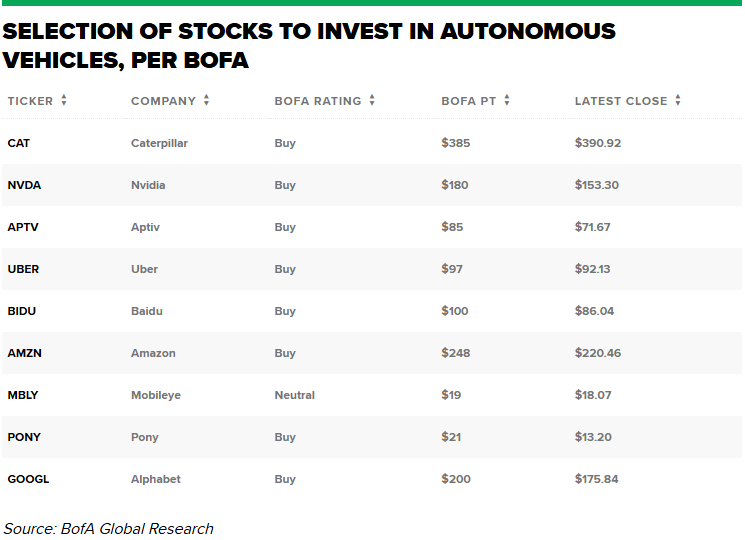Click the sort arrows next to Ticker
Viewport: 745px width, 540px height.
click(x=64, y=100)
